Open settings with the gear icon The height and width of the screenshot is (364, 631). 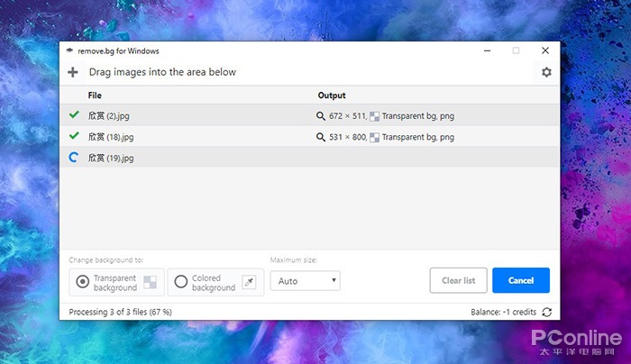[x=546, y=72]
